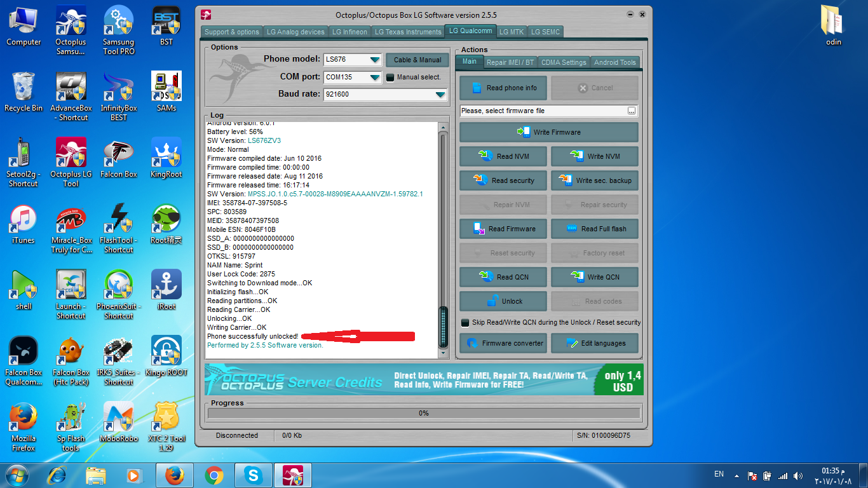Image resolution: width=868 pixels, height=488 pixels.
Task: Open the CDMA Settings tab
Action: point(564,62)
